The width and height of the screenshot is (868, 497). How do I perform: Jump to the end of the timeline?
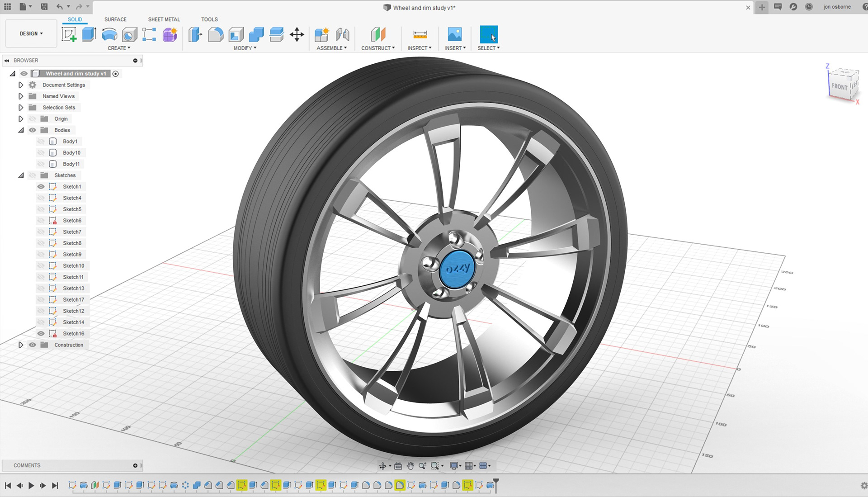[x=55, y=486]
